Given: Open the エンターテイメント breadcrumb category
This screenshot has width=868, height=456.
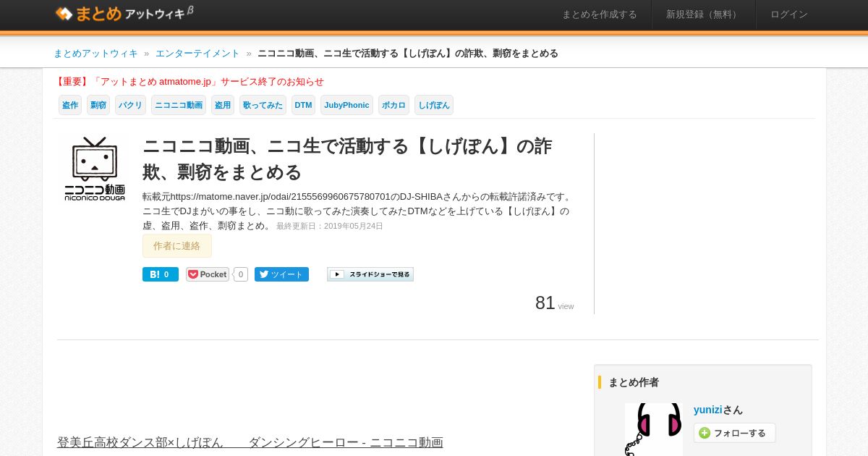Looking at the screenshot, I should (197, 54).
